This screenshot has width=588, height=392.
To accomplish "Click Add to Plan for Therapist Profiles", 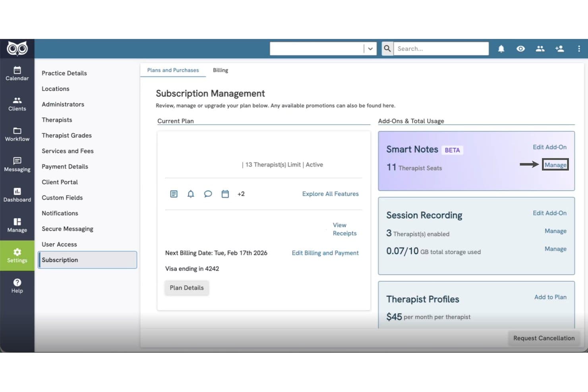I will tap(550, 297).
